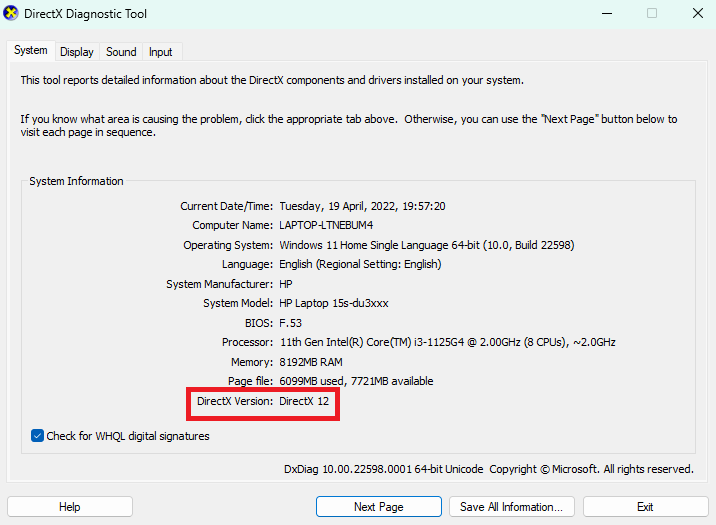The height and width of the screenshot is (525, 716).
Task: Click the DirectX Version value text
Action: (304, 401)
